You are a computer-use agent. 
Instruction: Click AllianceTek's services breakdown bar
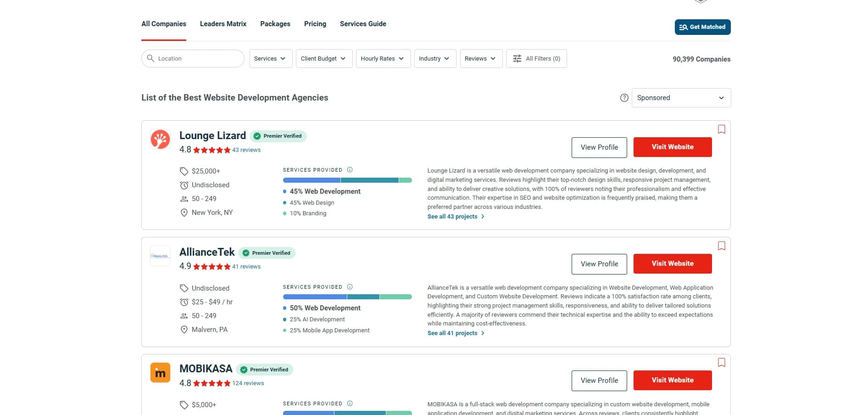point(347,297)
